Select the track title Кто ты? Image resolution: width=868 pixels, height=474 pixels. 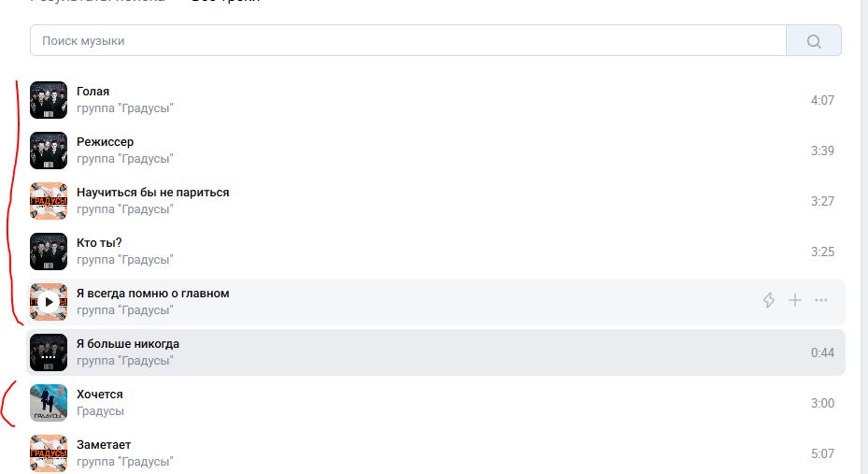coord(99,242)
